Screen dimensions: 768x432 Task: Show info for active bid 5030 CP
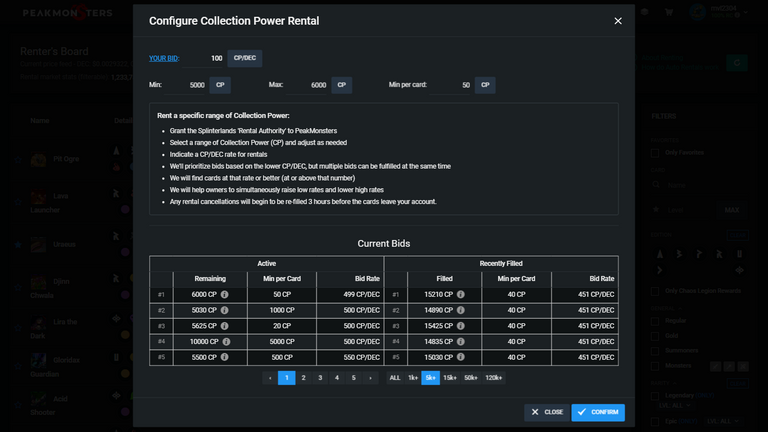224,310
